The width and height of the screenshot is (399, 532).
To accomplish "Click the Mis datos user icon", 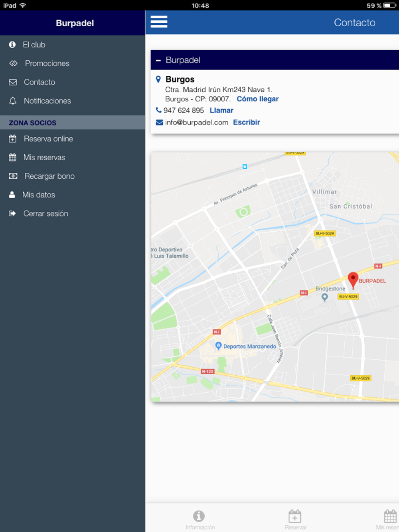I will point(12,195).
